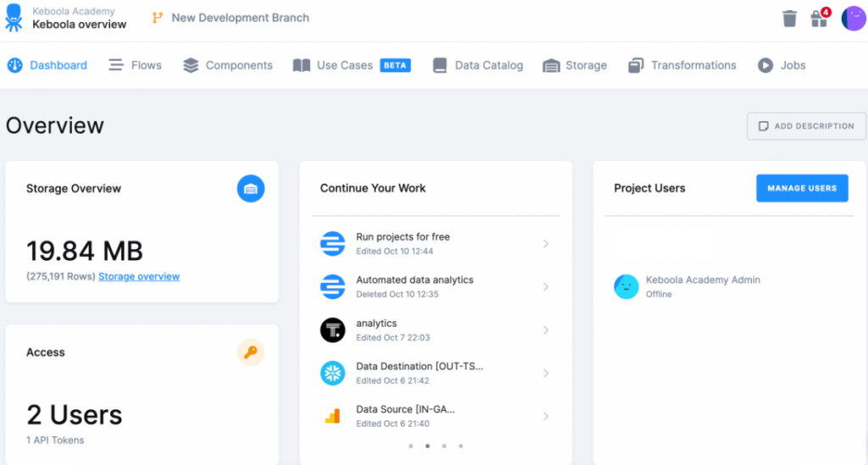
Task: Click the Run projects for free title
Action: coord(403,236)
